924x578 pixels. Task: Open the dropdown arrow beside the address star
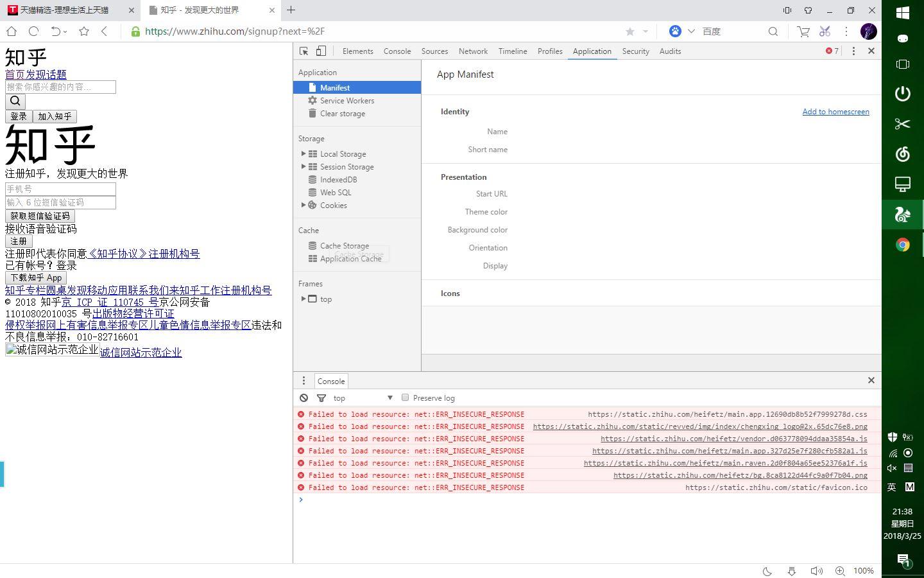pos(646,31)
